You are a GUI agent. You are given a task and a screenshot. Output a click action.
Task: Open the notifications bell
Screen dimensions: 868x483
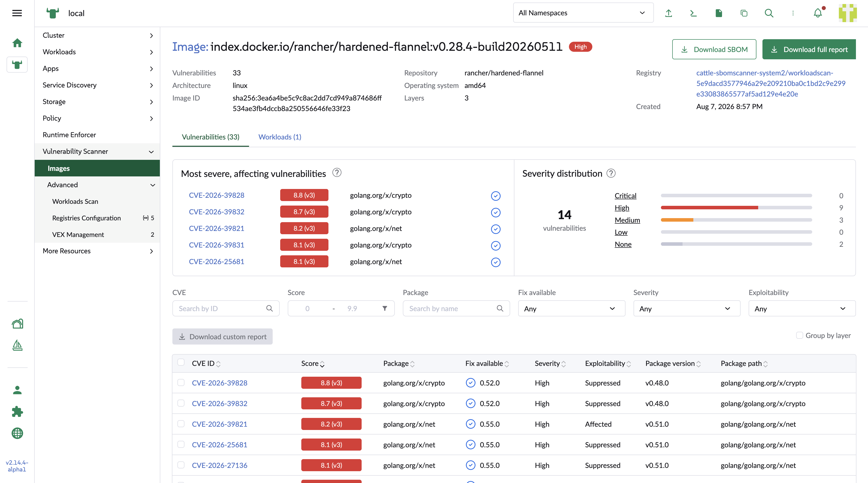(x=818, y=13)
